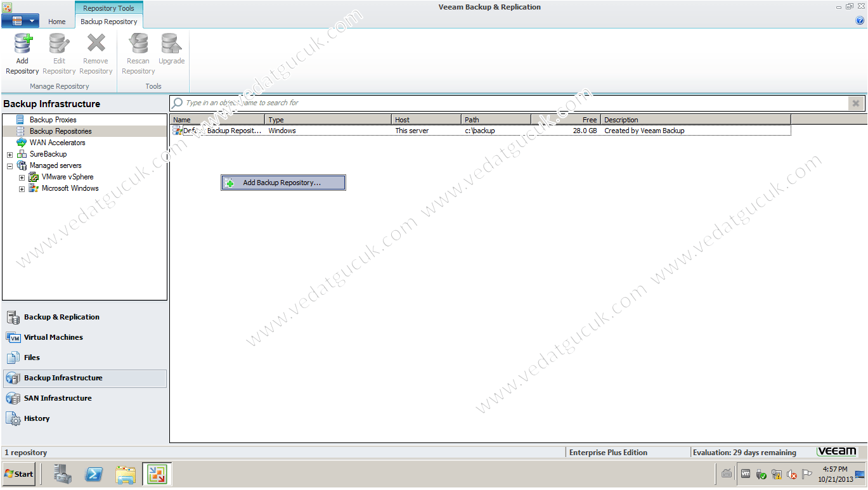Select the Default Backup Repository row
The image size is (868, 490).
point(481,131)
